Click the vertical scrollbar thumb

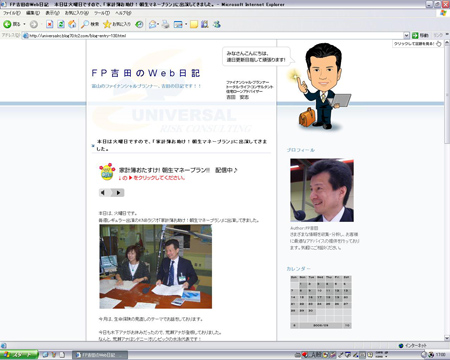[x=447, y=94]
